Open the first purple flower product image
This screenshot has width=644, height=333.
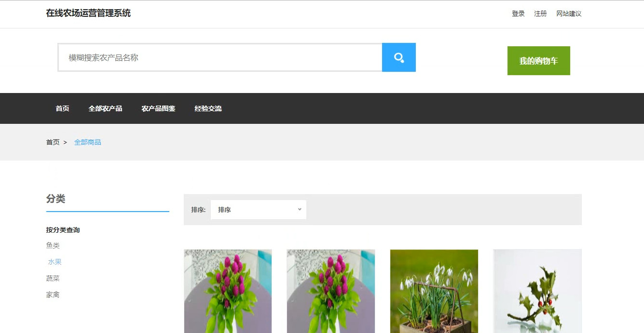point(228,291)
